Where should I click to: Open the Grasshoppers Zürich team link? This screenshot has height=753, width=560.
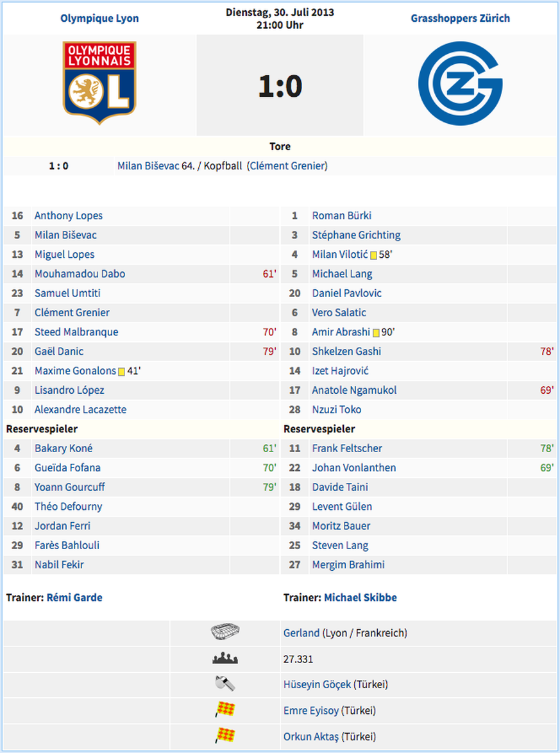[x=460, y=18]
